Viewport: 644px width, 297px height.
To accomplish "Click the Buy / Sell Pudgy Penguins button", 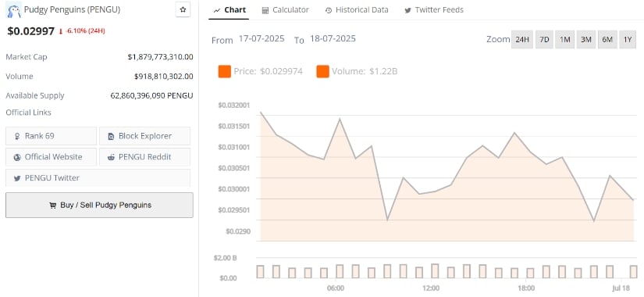I will (x=99, y=205).
